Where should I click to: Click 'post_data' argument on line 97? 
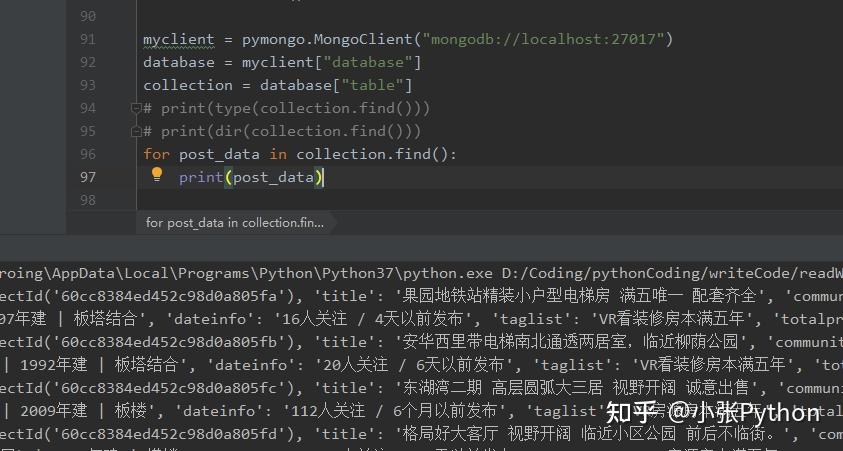[273, 177]
